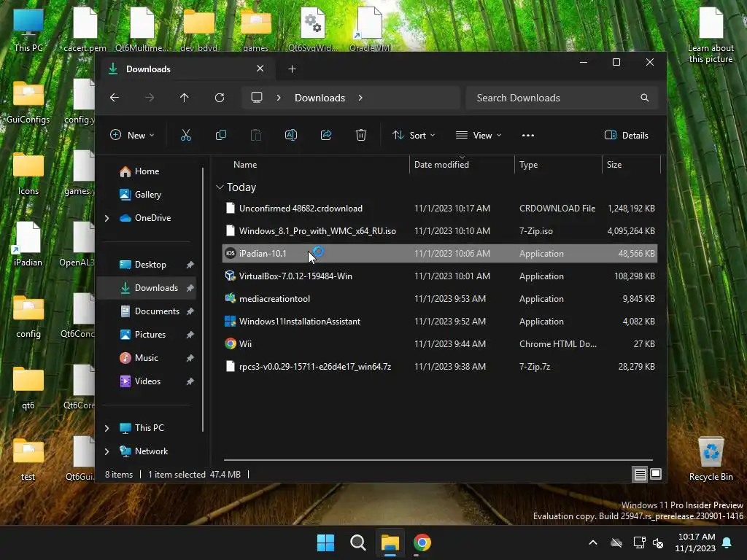Click Downloads breadcrumb in address bar
Viewport: 747px width, 560px height.
point(320,98)
